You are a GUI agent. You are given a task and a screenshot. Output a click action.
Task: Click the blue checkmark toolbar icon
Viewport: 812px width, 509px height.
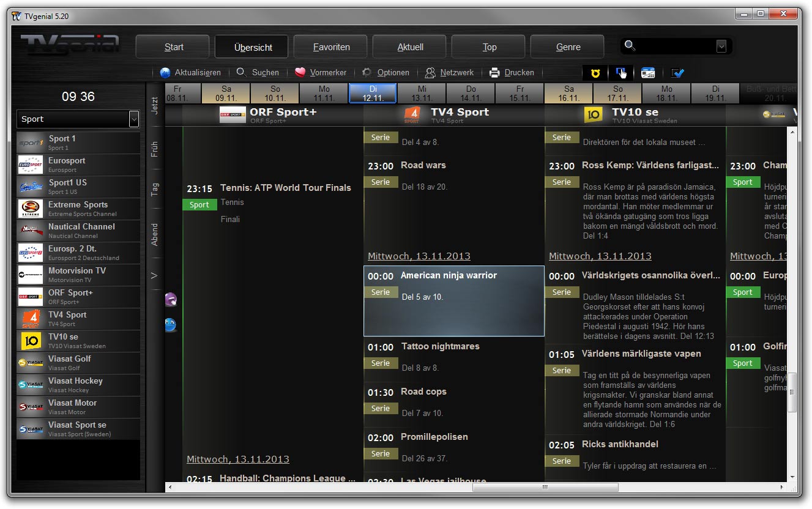pos(677,73)
